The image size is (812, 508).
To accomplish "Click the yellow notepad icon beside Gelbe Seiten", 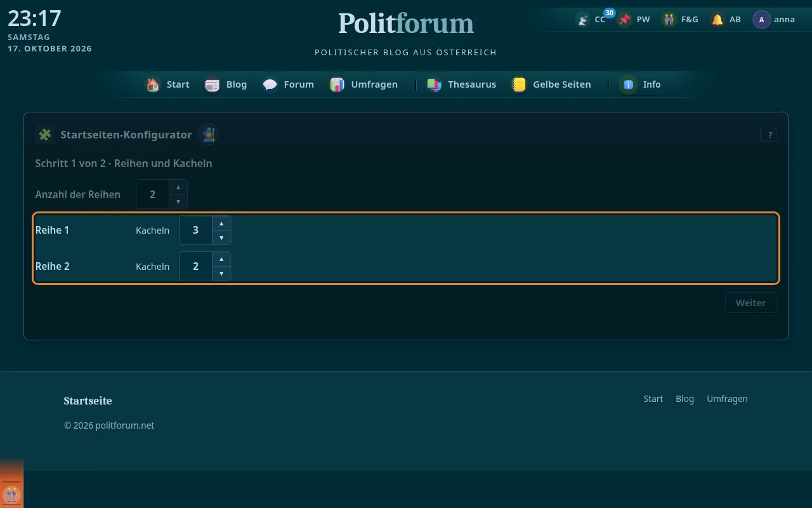I will tap(519, 84).
